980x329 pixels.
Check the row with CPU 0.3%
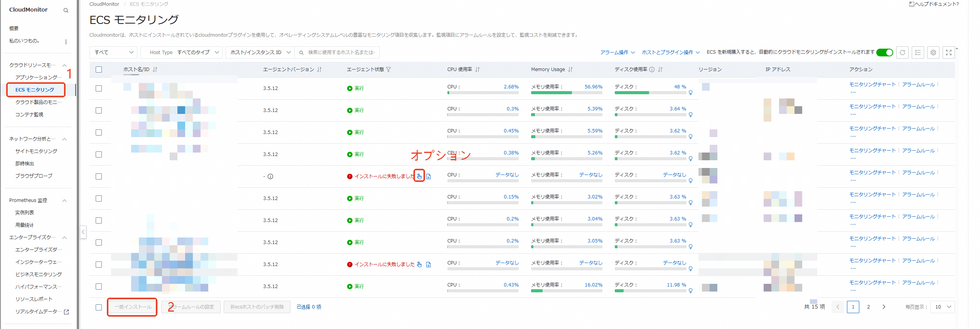(x=99, y=110)
